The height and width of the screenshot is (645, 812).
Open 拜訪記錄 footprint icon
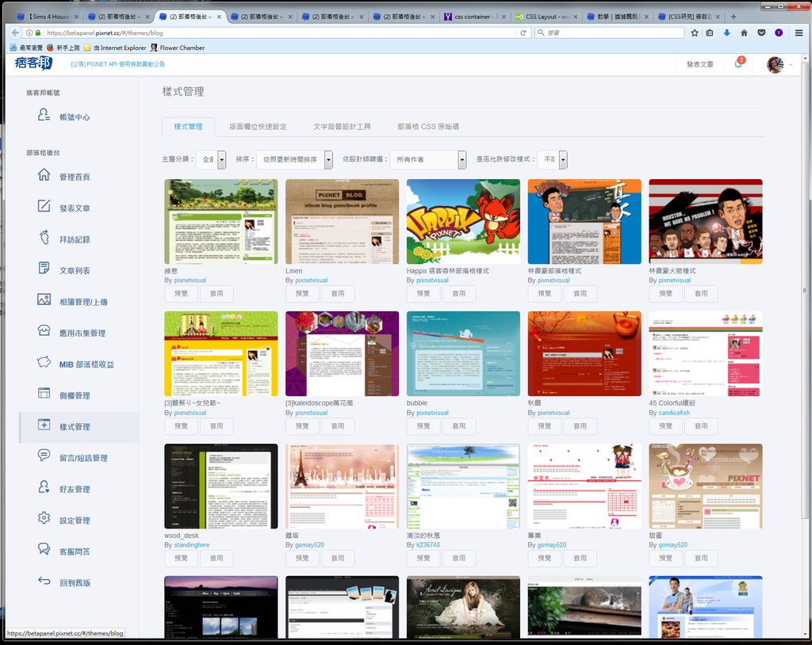(44, 238)
